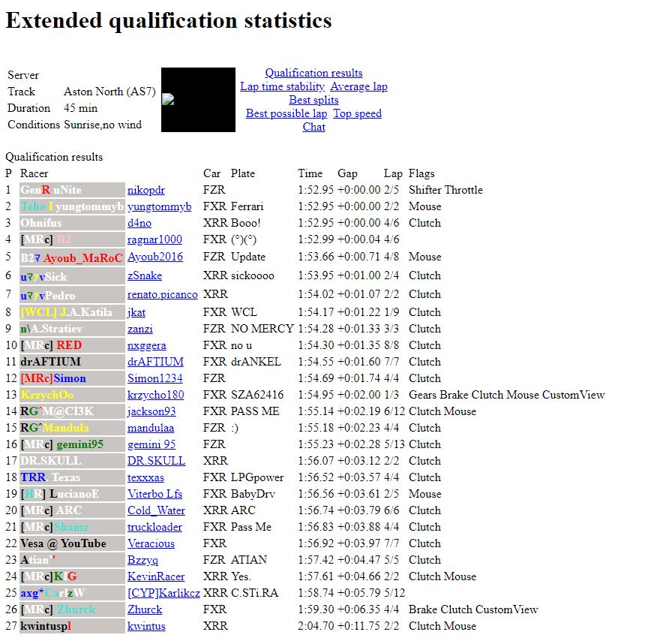
Task: Select plate text 'drANKEL'
Action: point(256,362)
